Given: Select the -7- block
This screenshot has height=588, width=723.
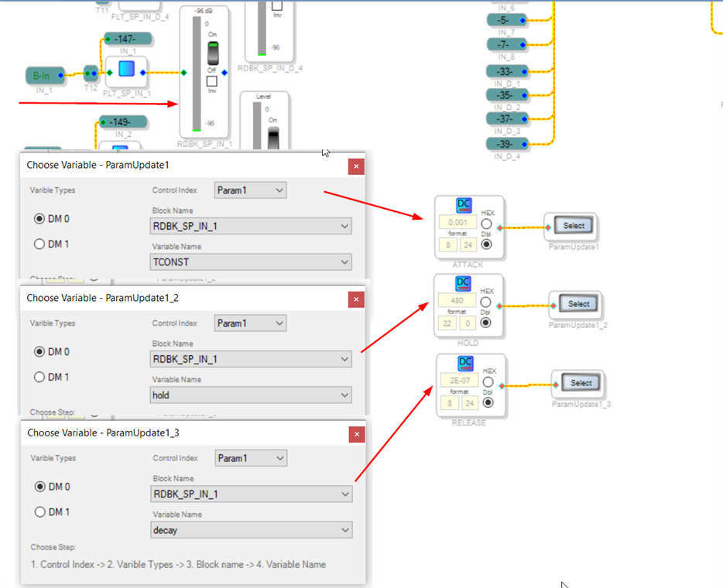Looking at the screenshot, I should pyautogui.click(x=507, y=45).
